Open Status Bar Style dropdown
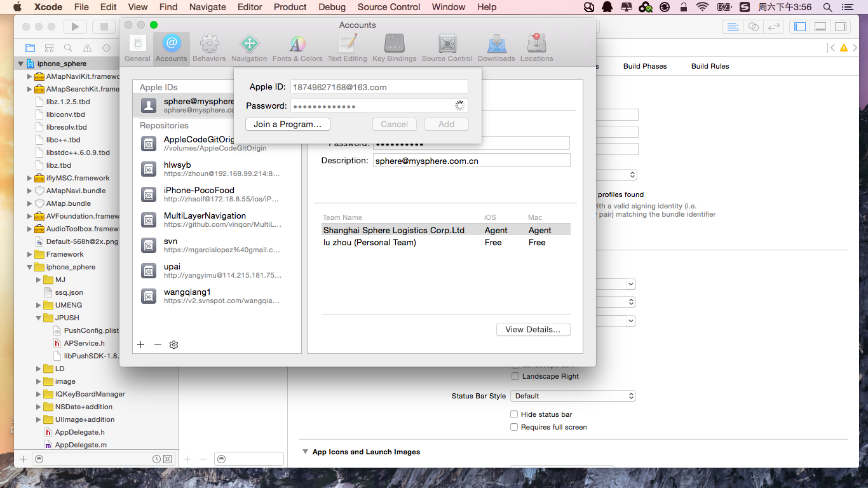Viewport: 868px width, 488px height. pyautogui.click(x=573, y=396)
